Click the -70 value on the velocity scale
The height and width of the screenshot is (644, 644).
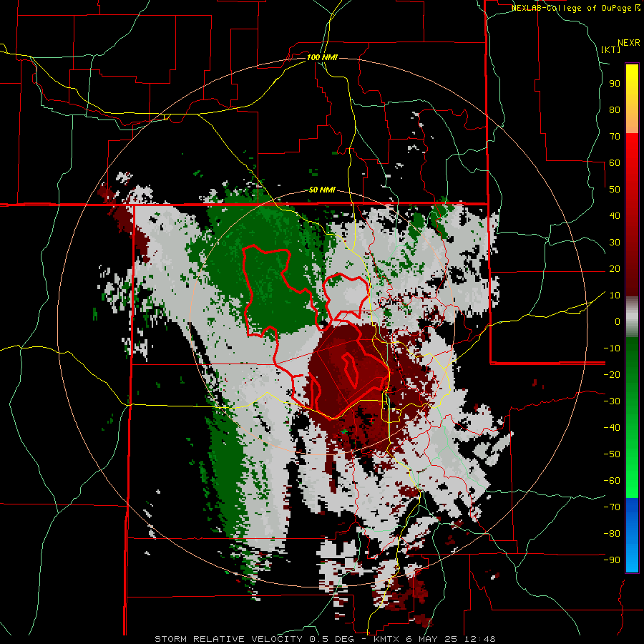point(612,507)
